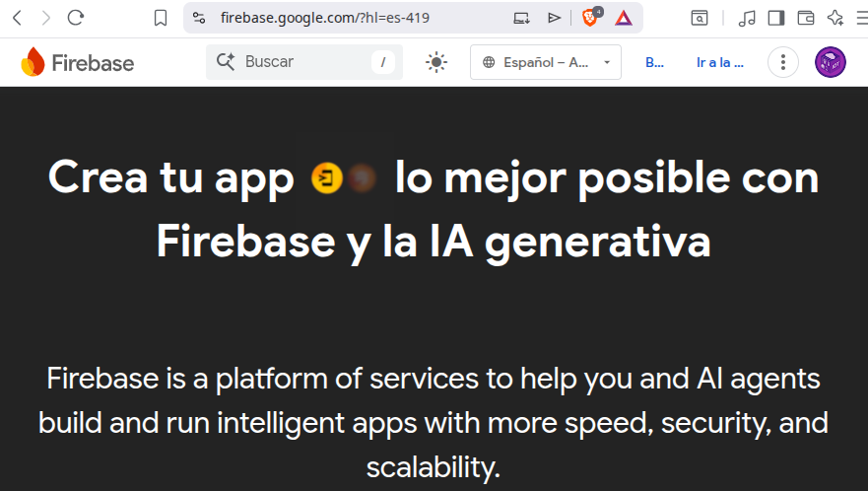868x491 pixels.
Task: Click the 'Firebase is a platform of services' paragraph
Action: point(434,423)
